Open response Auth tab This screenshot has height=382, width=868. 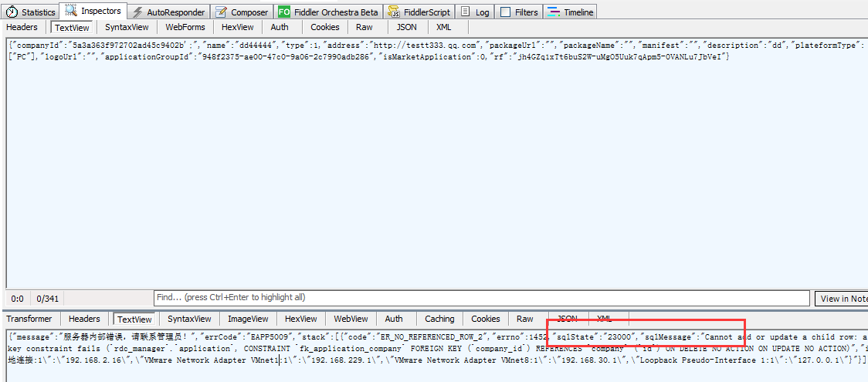394,319
